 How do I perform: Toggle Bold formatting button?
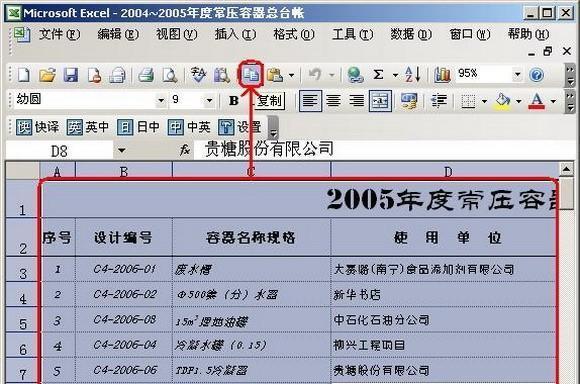click(x=234, y=100)
